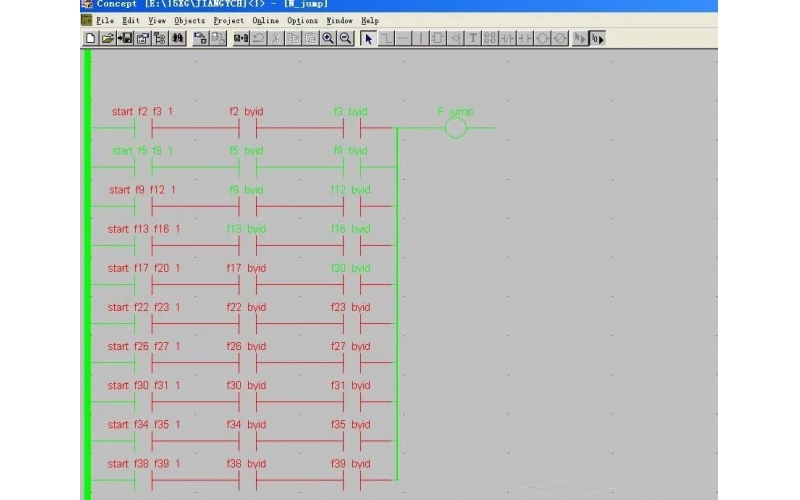Select the F_jump coil in the ladder
Viewport: 800px width, 500px height.
click(456, 128)
